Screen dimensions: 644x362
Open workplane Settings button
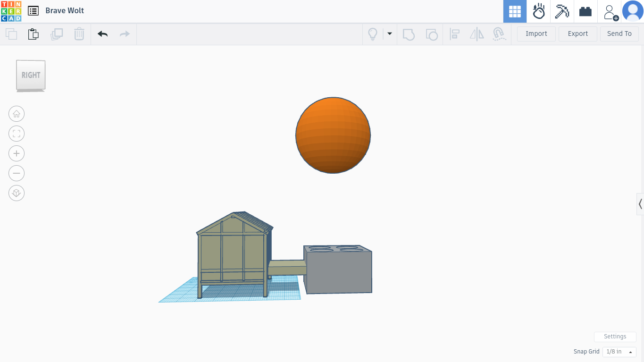click(x=615, y=337)
